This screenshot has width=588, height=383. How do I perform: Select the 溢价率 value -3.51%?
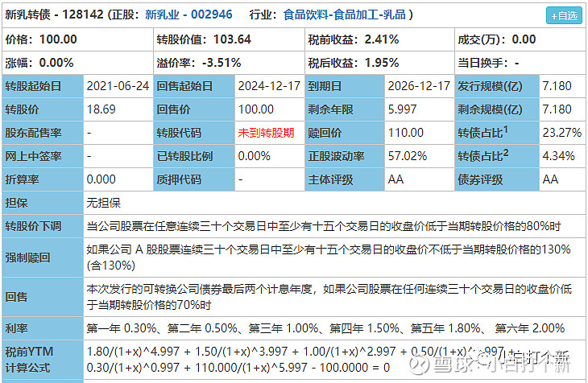click(x=221, y=62)
